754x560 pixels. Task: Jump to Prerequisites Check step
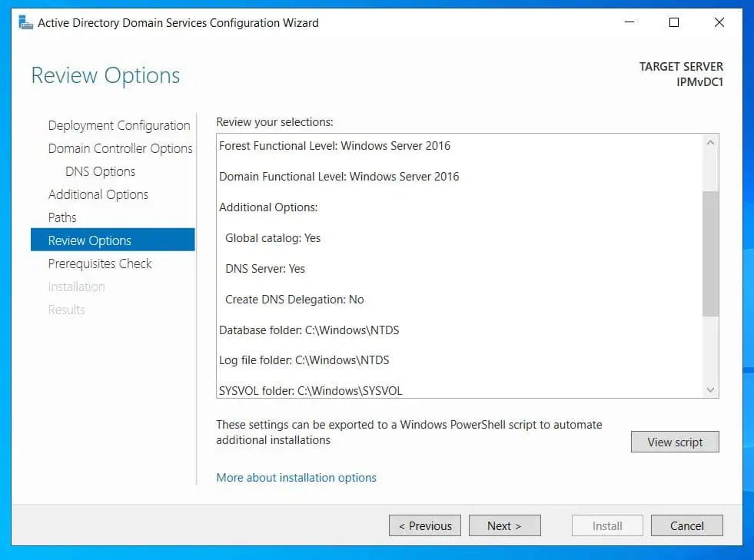tap(100, 263)
